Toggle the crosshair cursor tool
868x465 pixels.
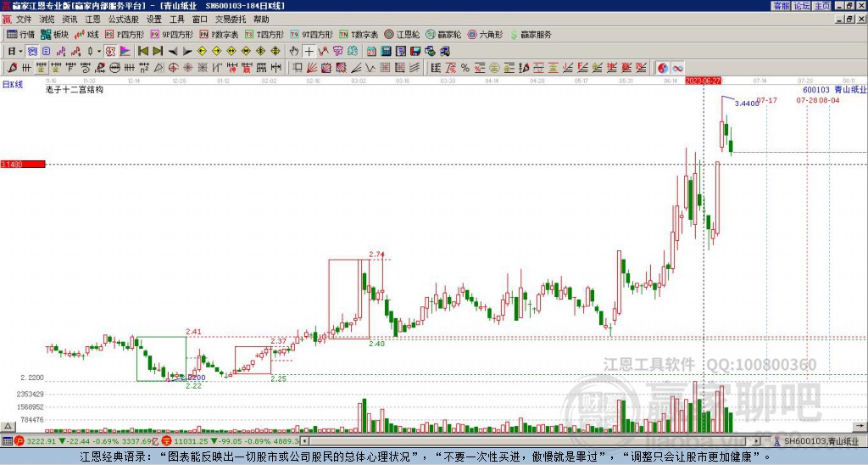(x=309, y=51)
